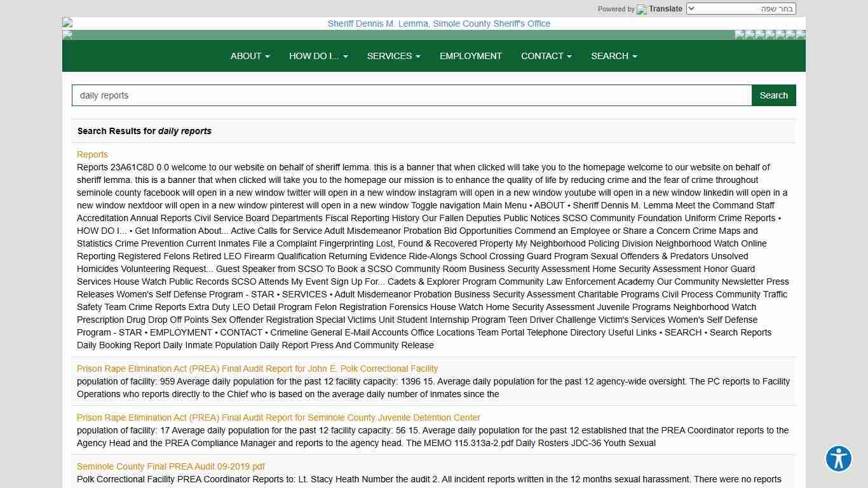Open the Reports search result link
The image size is (868, 488).
[92, 154]
